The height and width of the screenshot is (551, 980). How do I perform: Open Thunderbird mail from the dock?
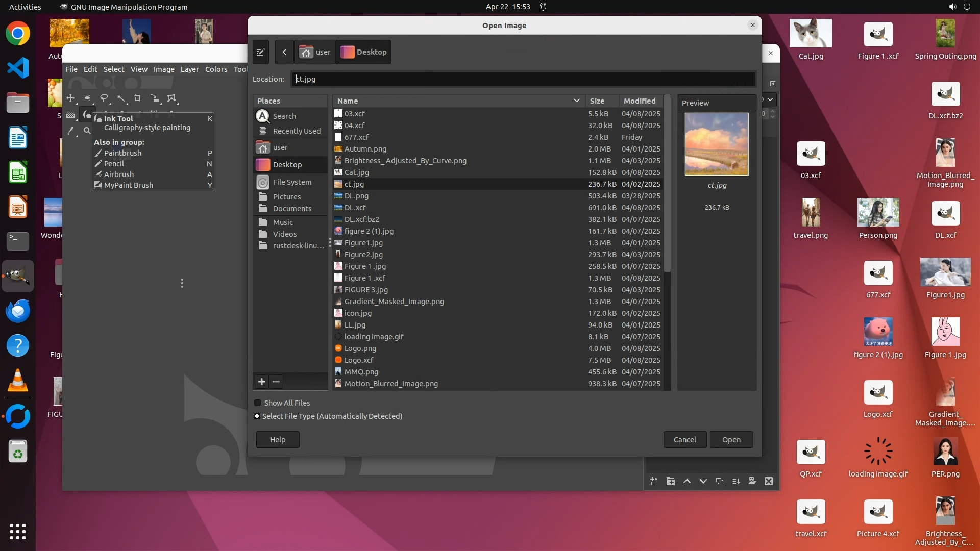point(18,311)
